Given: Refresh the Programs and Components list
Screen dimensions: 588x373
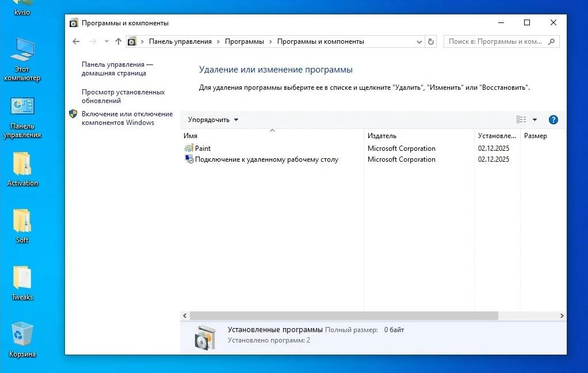Looking at the screenshot, I should tap(432, 41).
